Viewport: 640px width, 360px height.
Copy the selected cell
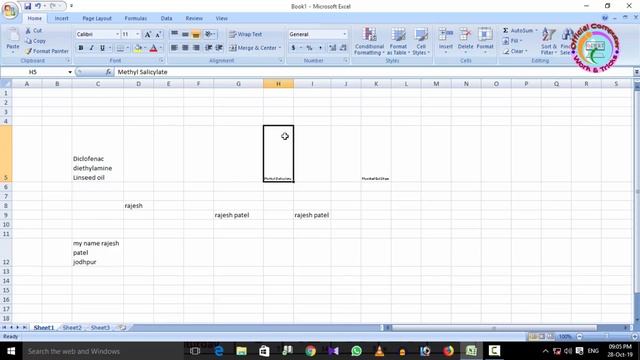point(35,41)
